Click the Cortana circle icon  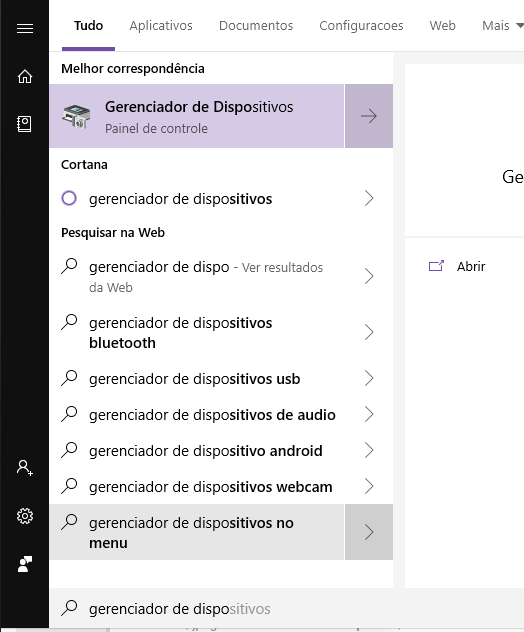click(69, 198)
